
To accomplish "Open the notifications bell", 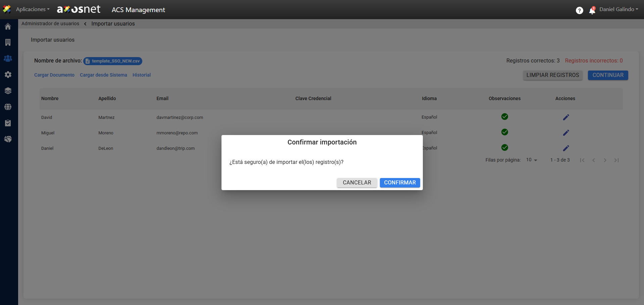I will click(x=592, y=11).
